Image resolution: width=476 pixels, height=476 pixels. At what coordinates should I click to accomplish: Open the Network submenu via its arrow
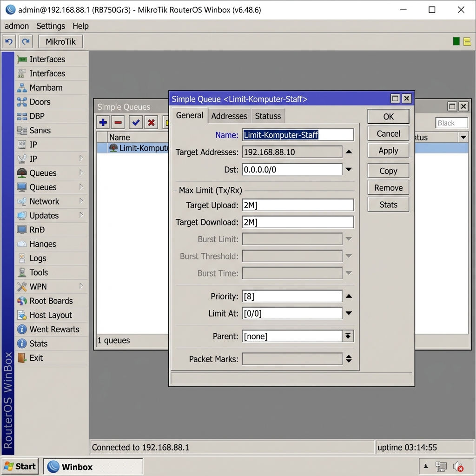(x=81, y=201)
